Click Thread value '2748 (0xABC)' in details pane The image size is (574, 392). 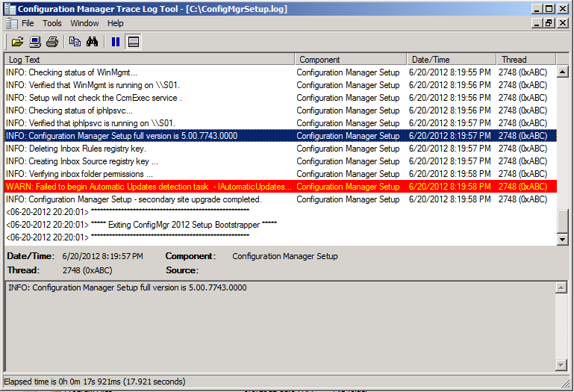87,270
